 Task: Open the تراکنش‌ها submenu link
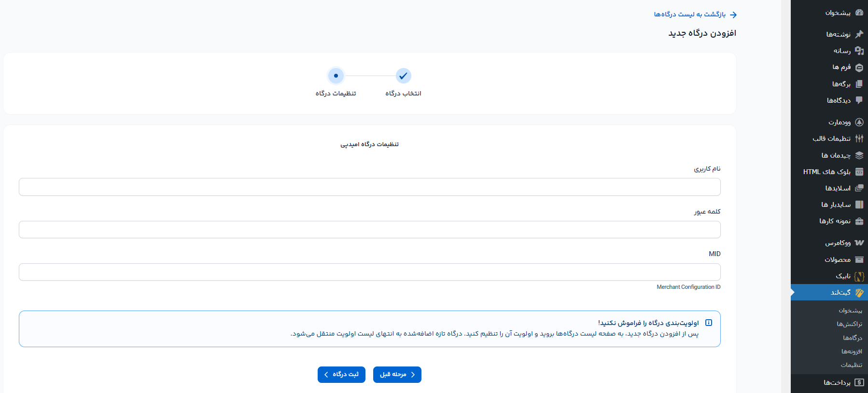[849, 324]
